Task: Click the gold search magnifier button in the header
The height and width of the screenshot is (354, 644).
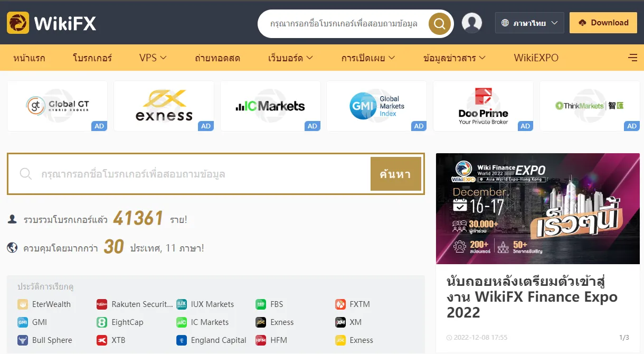Action: pos(439,24)
